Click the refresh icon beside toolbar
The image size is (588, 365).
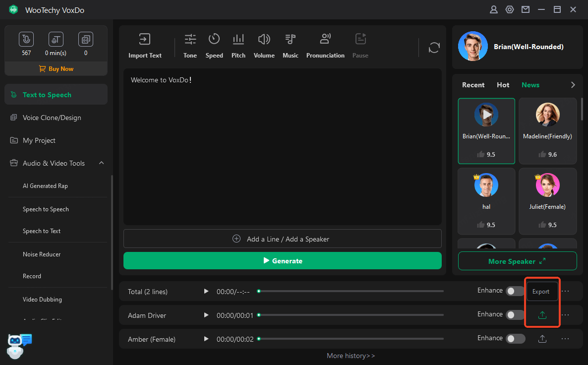point(434,48)
